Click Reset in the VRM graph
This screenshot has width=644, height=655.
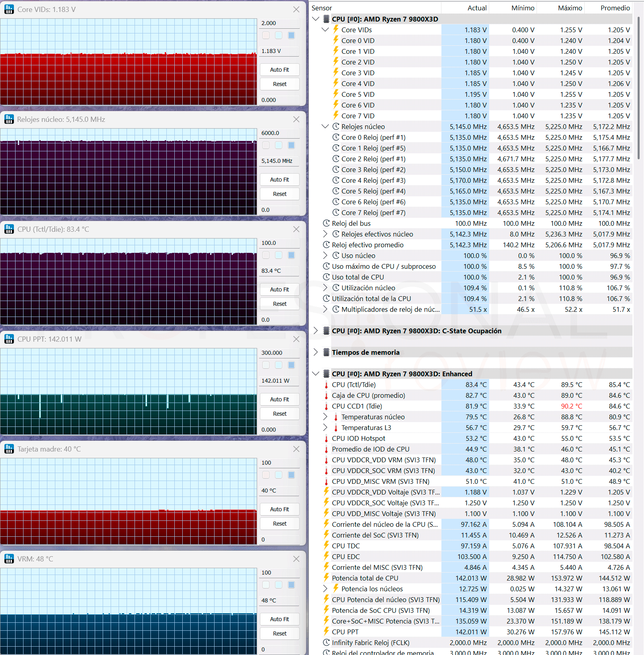coord(279,633)
